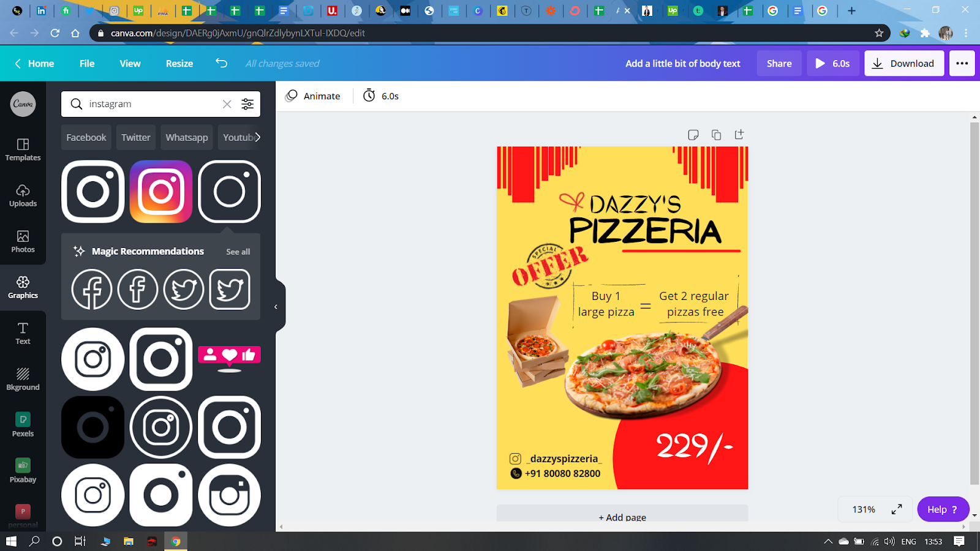Screen dimensions: 980x551
Task: Select the pink likes notification graphic
Action: [229, 359]
